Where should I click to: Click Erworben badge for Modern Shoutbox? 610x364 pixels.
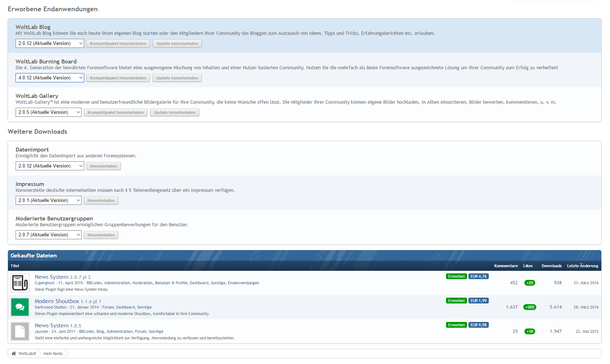[456, 301]
